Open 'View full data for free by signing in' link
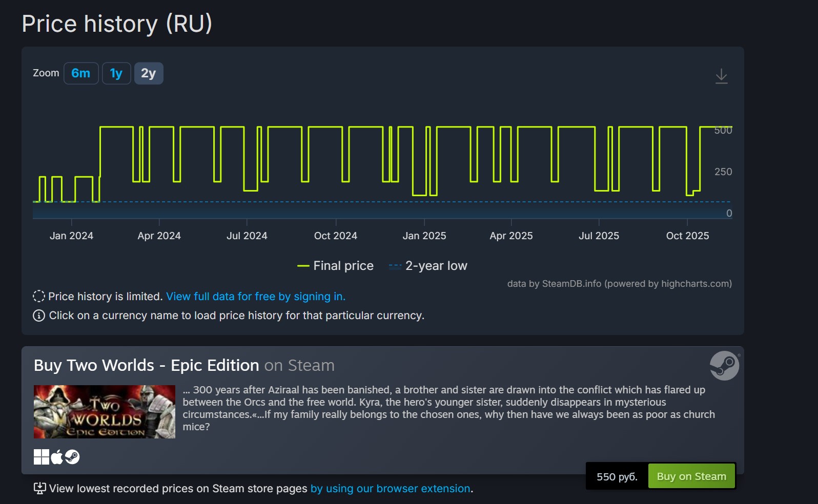 click(256, 297)
